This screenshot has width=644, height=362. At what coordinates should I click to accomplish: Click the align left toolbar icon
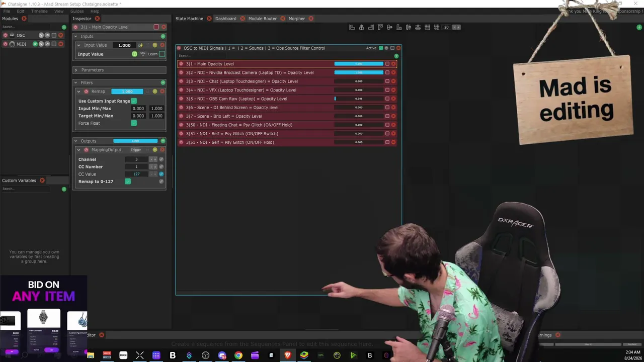coord(352,27)
